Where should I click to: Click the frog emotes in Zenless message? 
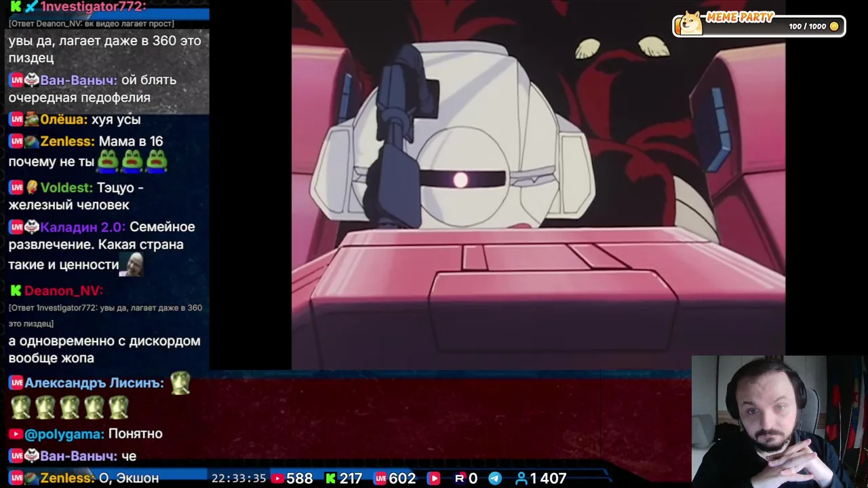tap(132, 161)
